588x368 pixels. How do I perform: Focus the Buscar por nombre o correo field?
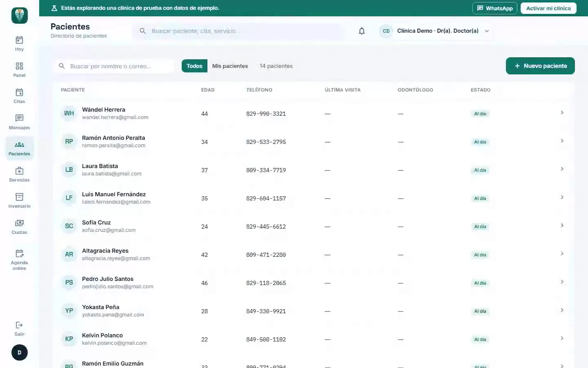coord(114,66)
